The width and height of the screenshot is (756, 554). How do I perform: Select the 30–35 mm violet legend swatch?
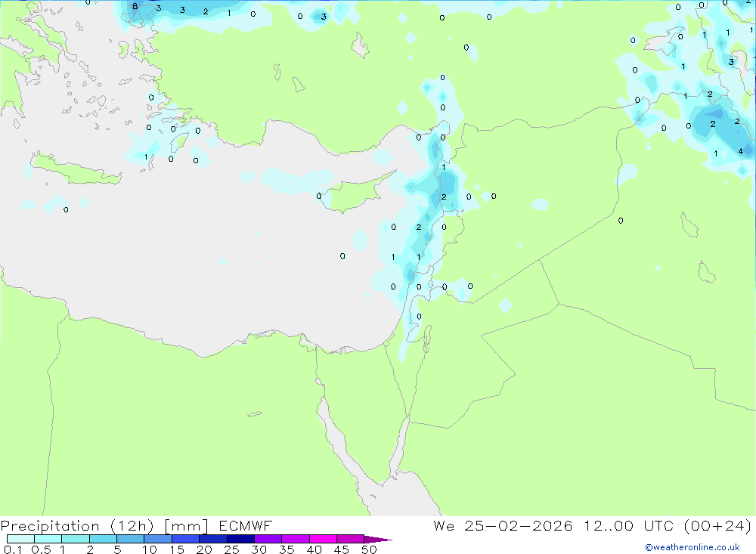pyautogui.click(x=268, y=539)
